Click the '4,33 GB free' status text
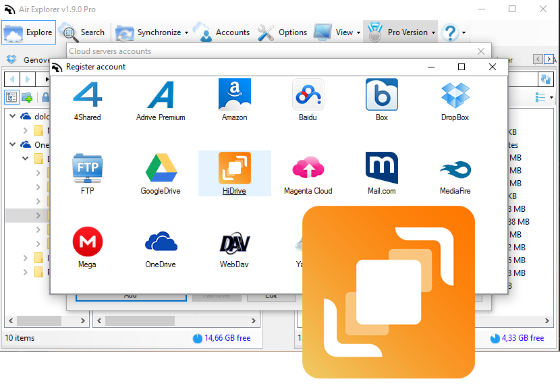 pyautogui.click(x=523, y=338)
